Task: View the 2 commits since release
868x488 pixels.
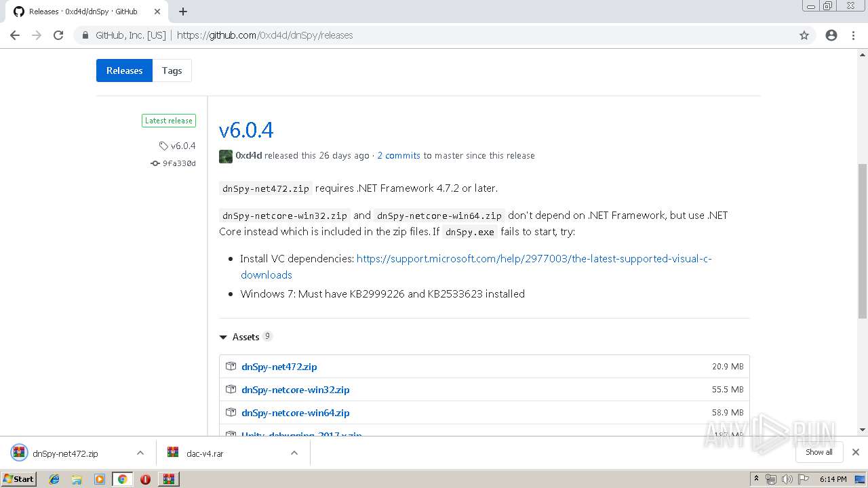Action: [399, 156]
